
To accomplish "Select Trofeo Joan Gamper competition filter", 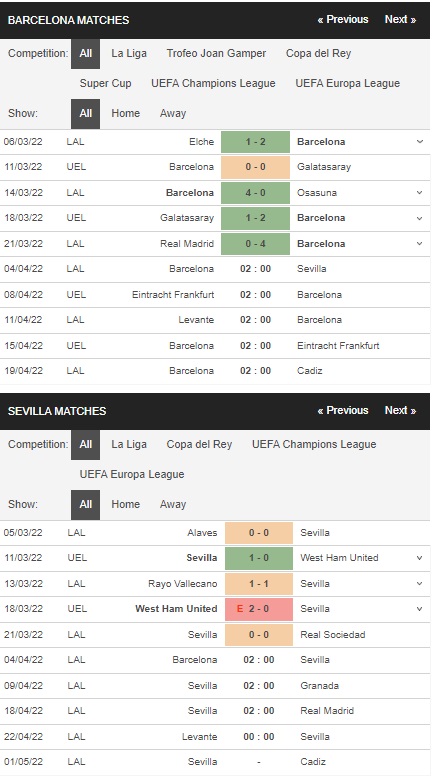I will 216,53.
